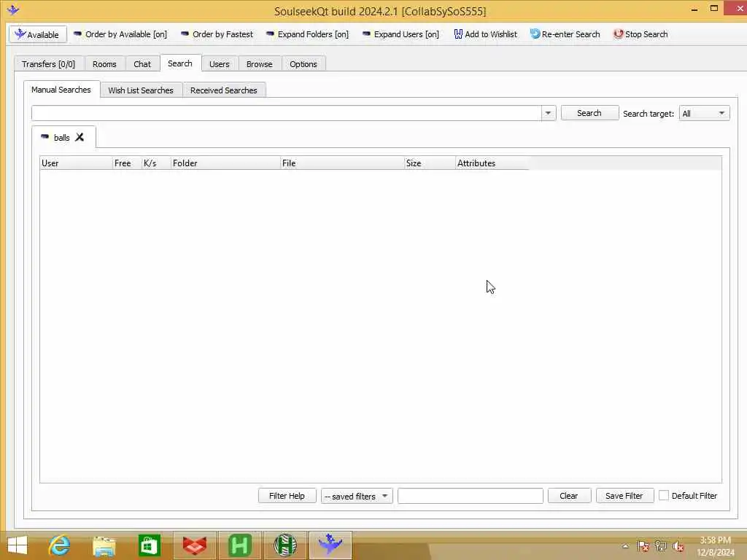Sort results by Free column

click(127, 163)
